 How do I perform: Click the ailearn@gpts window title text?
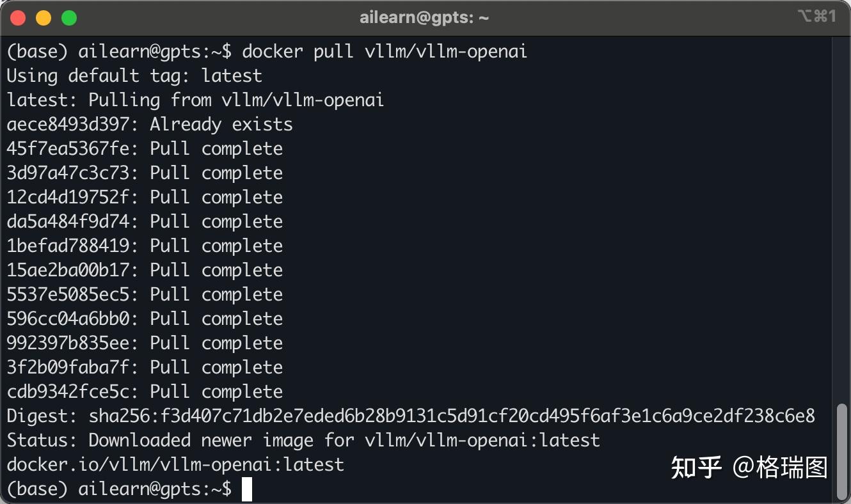pyautogui.click(x=424, y=18)
